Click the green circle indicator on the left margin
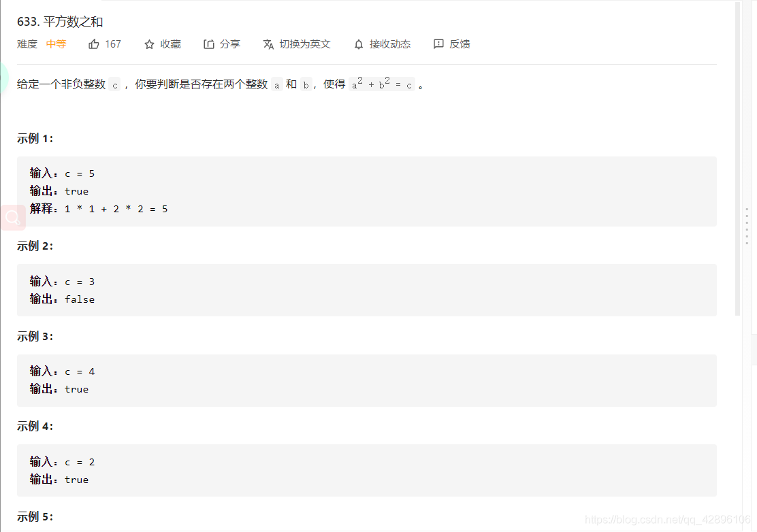757x532 pixels. point(3,79)
